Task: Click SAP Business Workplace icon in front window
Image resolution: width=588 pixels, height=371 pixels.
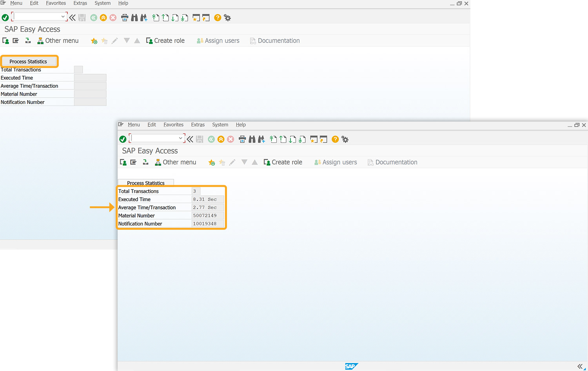Action: pyautogui.click(x=145, y=162)
